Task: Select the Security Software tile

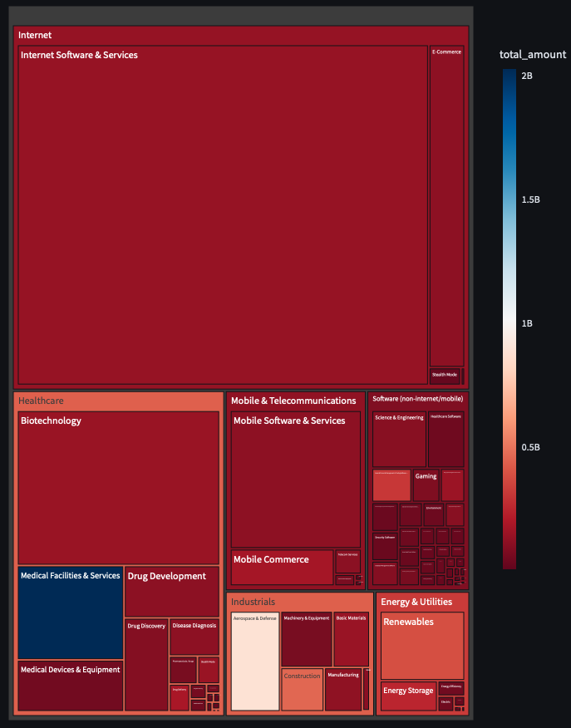Action: coord(385,547)
